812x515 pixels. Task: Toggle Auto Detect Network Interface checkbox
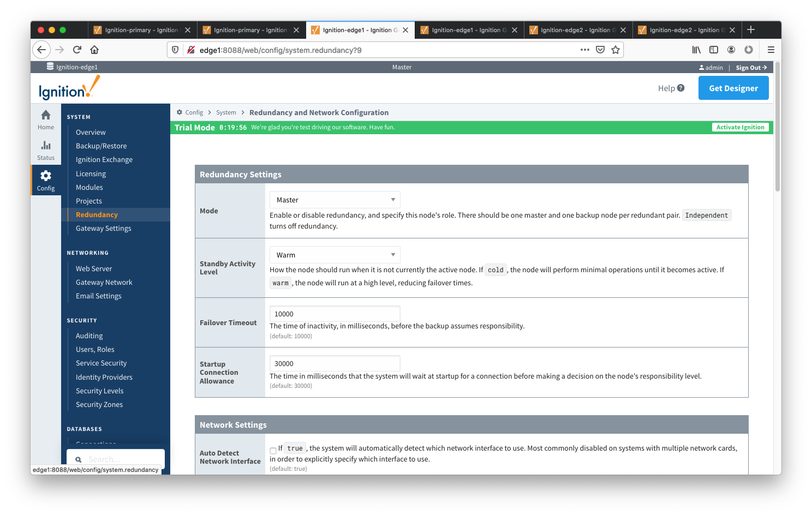[x=273, y=451]
